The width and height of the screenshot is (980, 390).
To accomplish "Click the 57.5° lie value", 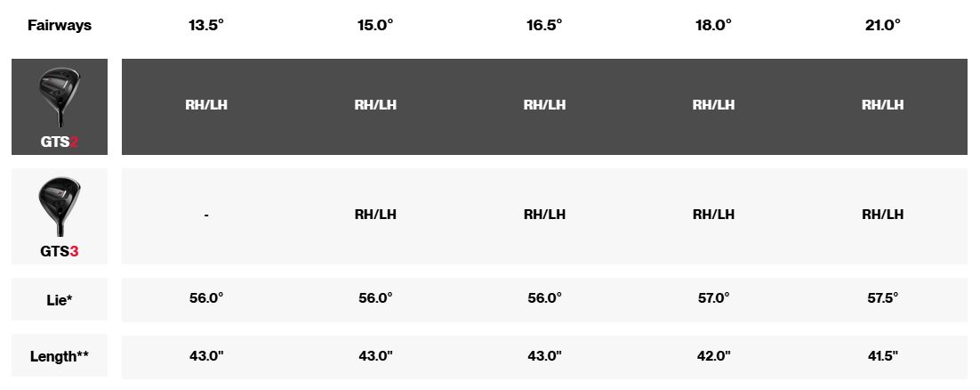I will click(x=882, y=298).
